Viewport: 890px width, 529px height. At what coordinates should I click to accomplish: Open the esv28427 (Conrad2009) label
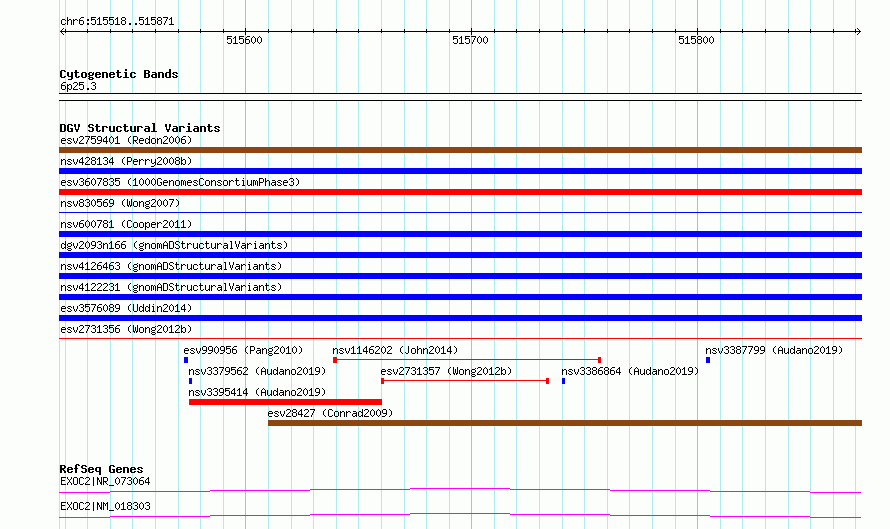tap(330, 413)
